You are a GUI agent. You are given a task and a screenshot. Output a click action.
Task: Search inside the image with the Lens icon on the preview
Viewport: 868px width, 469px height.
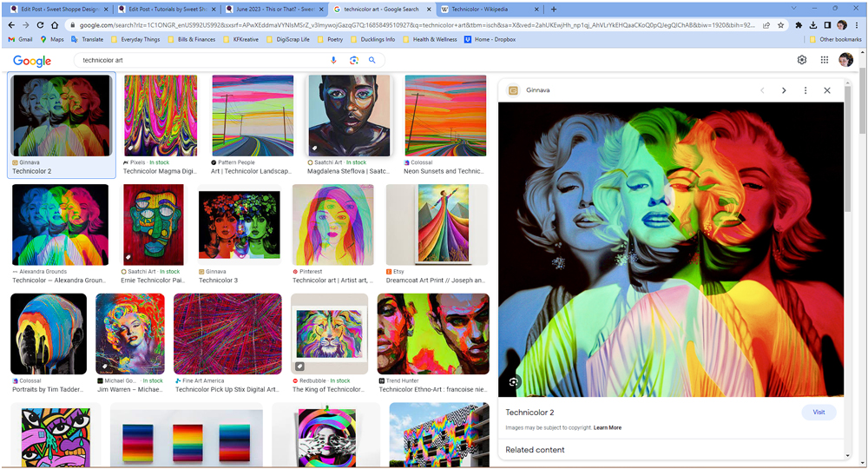coord(514,382)
